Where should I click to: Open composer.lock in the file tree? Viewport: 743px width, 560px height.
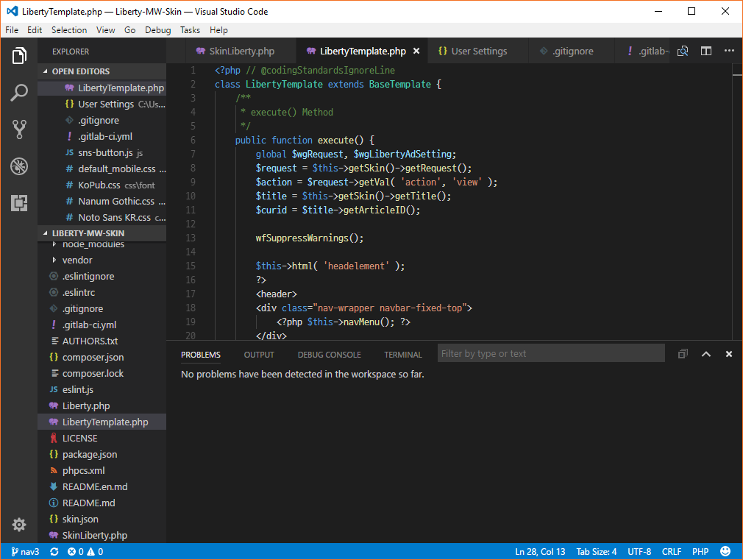tap(102, 373)
